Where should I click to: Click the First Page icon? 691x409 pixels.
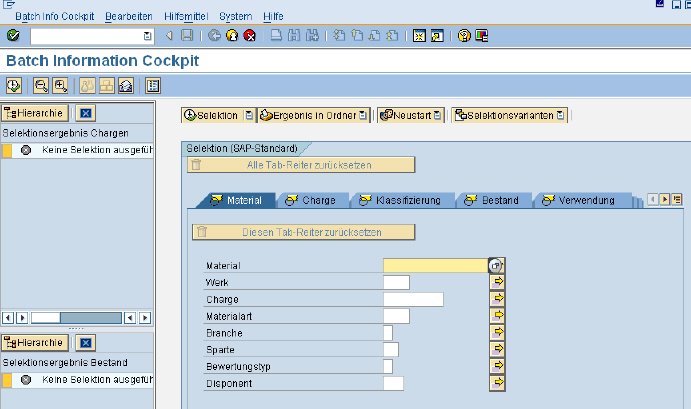point(339,35)
